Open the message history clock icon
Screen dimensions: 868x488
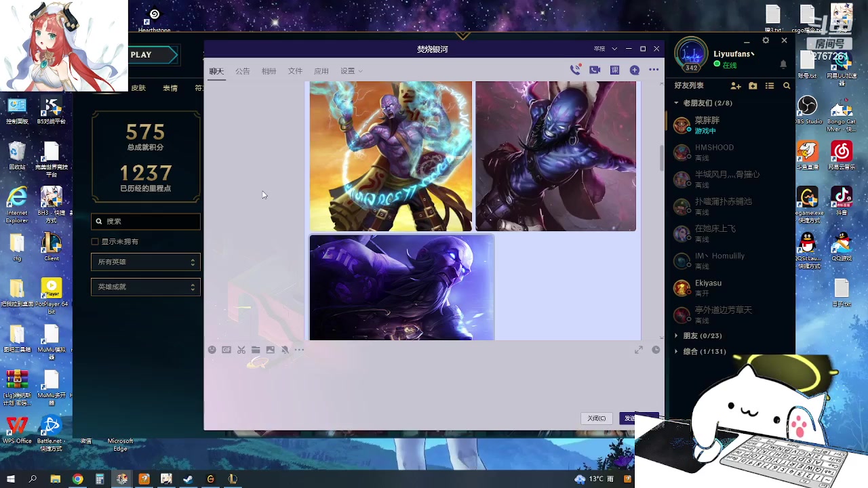point(656,350)
